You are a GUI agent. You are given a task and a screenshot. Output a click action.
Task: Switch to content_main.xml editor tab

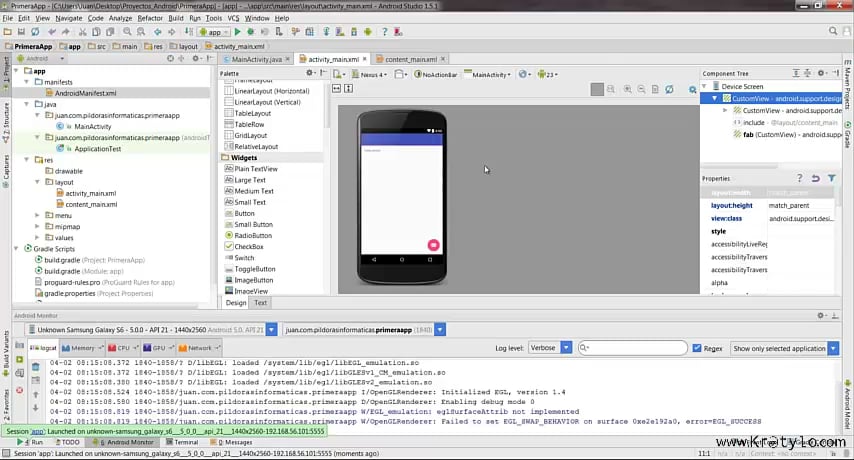coord(411,59)
